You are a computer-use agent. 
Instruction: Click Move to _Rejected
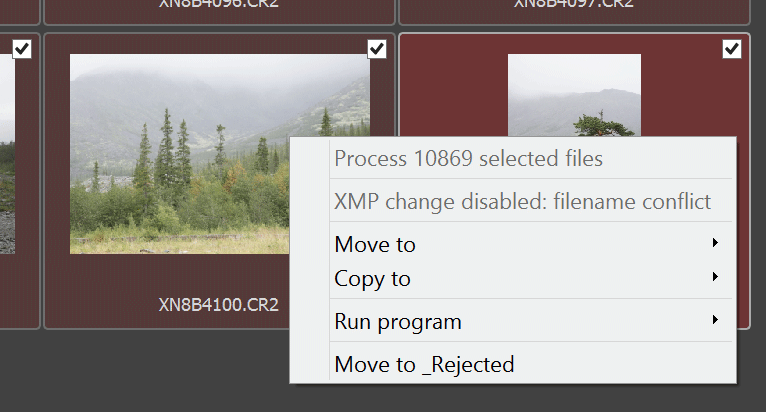[424, 364]
